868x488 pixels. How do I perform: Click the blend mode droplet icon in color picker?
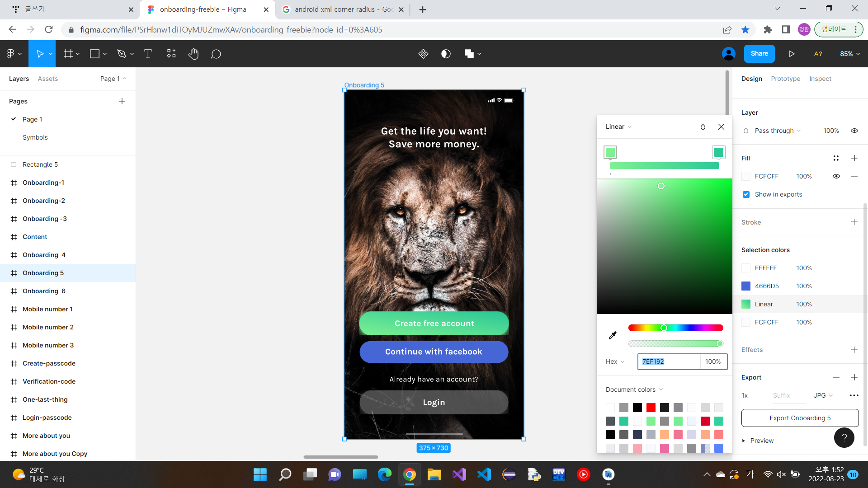point(703,127)
